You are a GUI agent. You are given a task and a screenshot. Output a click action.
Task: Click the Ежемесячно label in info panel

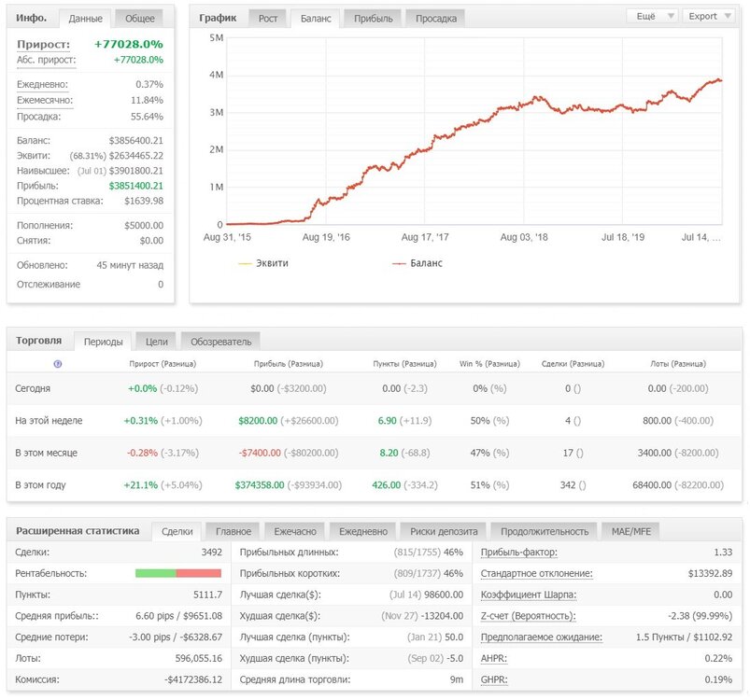click(45, 101)
